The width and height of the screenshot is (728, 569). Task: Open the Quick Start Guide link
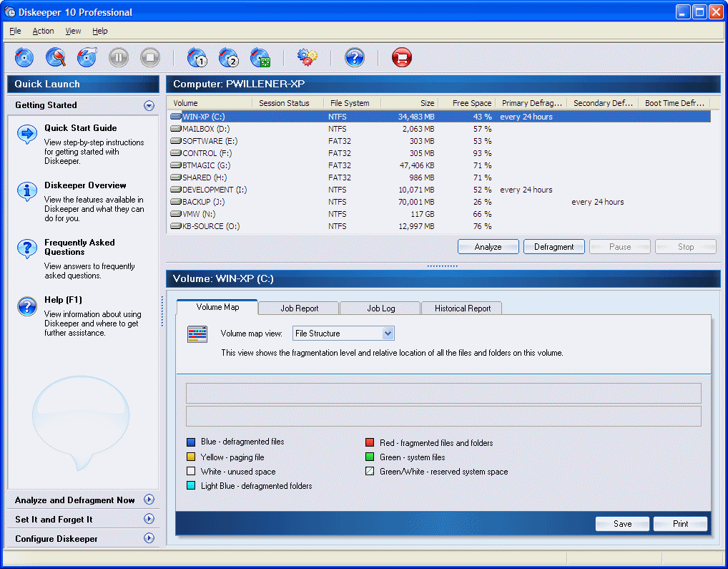(x=80, y=128)
